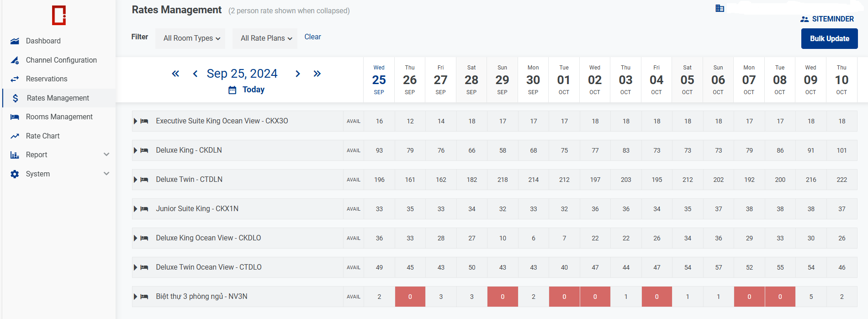Click the Clear filter link
The image size is (868, 319).
pos(312,37)
